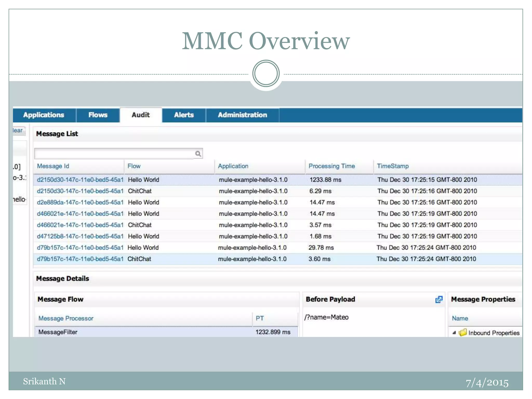Viewport: 532px width, 399px height.
Task: Click the Flow column header
Action: click(x=134, y=166)
